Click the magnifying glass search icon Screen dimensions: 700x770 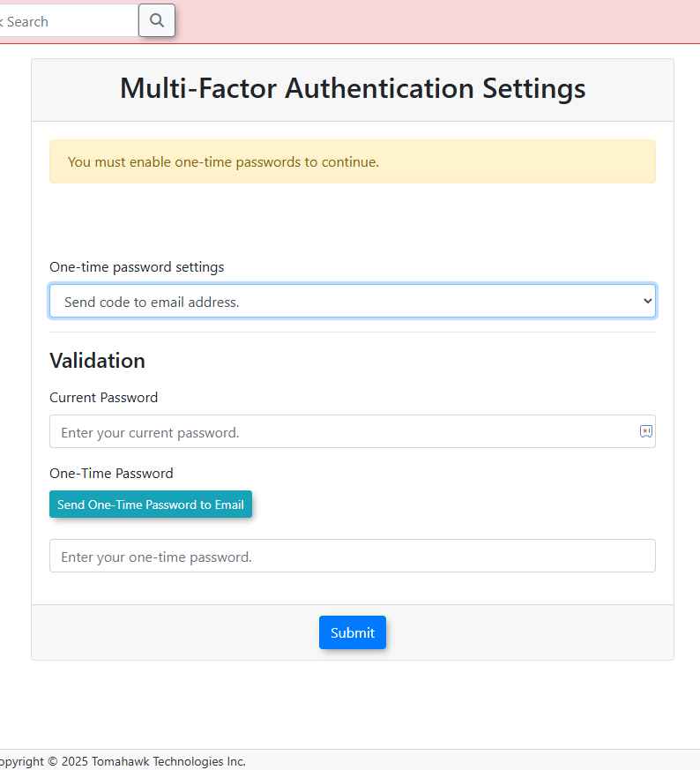[157, 21]
